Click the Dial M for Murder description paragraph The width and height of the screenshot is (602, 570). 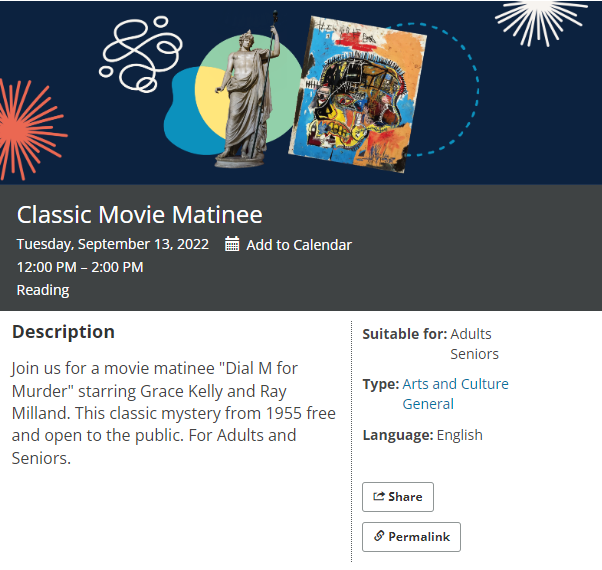coord(173,413)
